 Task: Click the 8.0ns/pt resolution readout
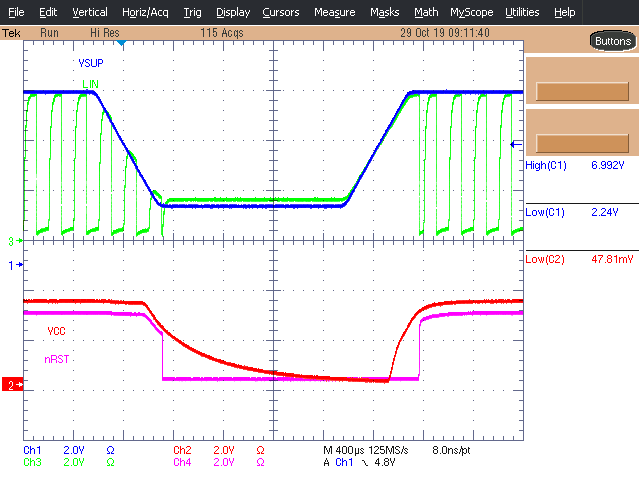click(451, 451)
